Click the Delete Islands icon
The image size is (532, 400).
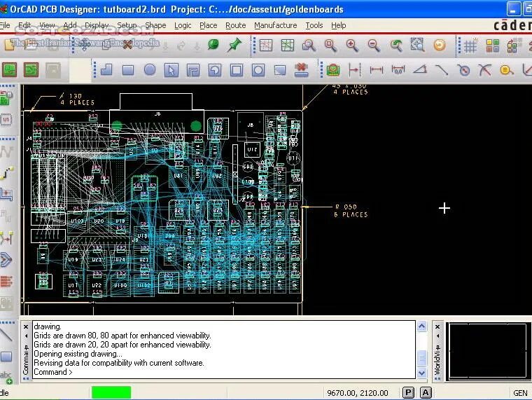(301, 70)
